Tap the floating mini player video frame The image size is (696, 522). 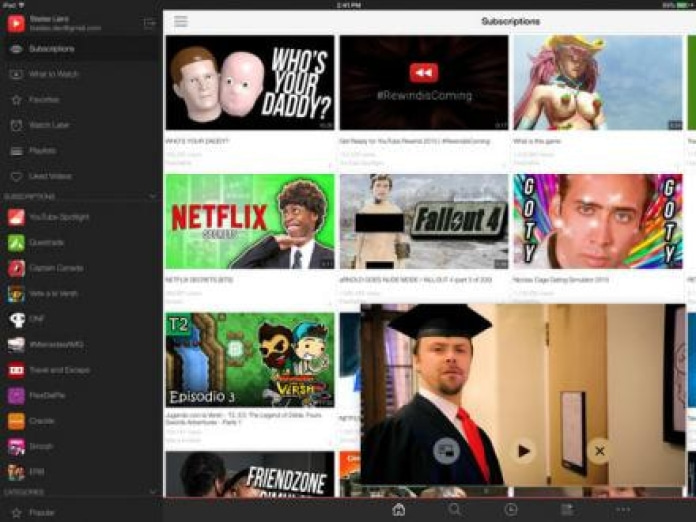click(x=523, y=394)
